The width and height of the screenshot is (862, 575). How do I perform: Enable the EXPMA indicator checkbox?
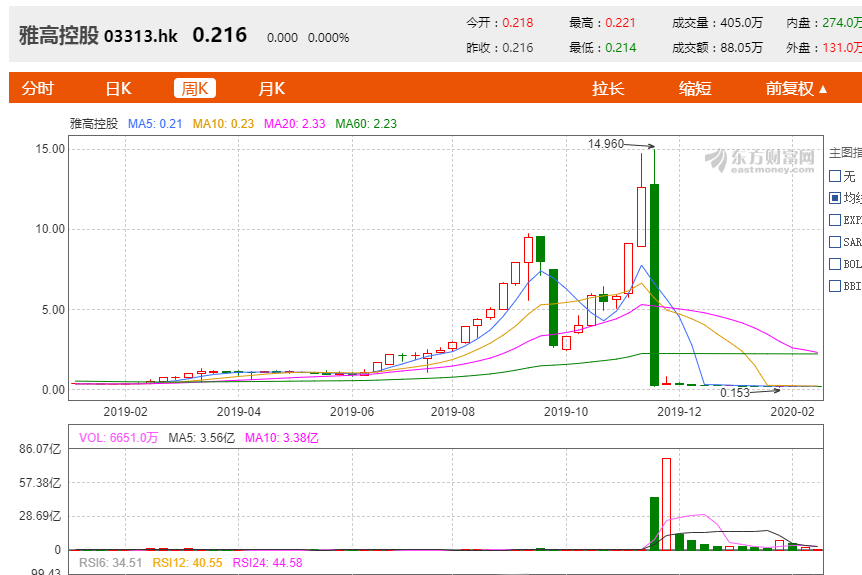pos(835,220)
